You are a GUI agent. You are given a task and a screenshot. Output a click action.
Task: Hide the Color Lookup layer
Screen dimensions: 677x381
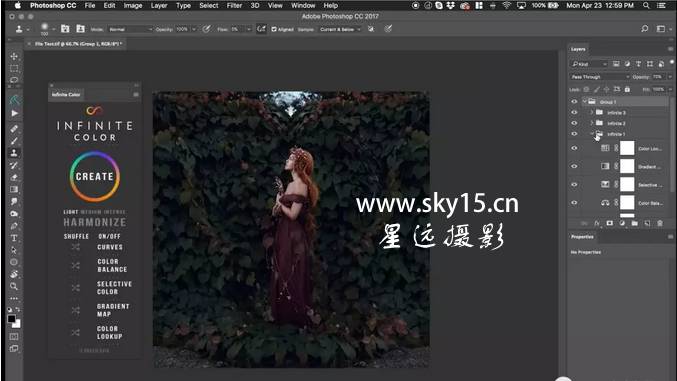coord(574,148)
